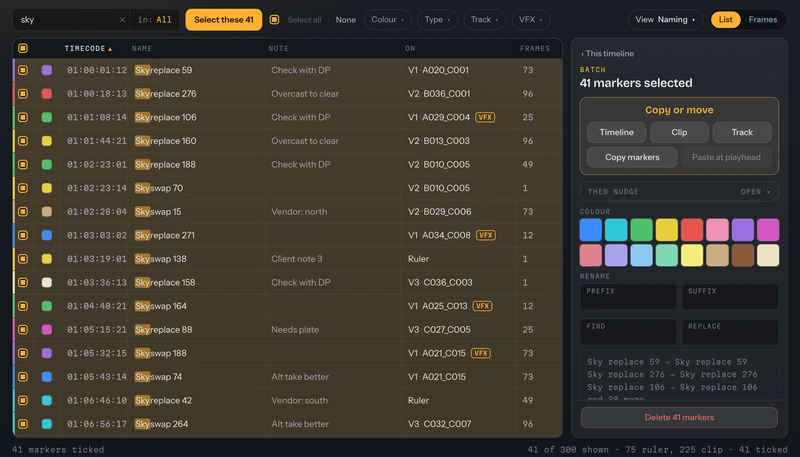Screen dimensions: 800x457
Task: Click the VFX badge on A025_C013 row
Action: pos(482,306)
